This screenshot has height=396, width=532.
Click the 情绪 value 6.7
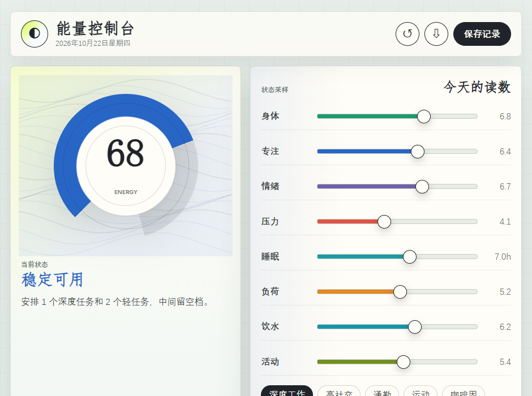(505, 187)
